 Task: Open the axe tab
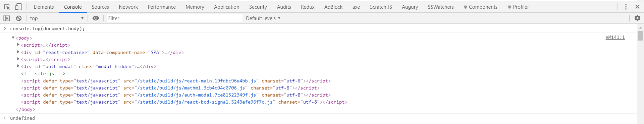(x=356, y=7)
